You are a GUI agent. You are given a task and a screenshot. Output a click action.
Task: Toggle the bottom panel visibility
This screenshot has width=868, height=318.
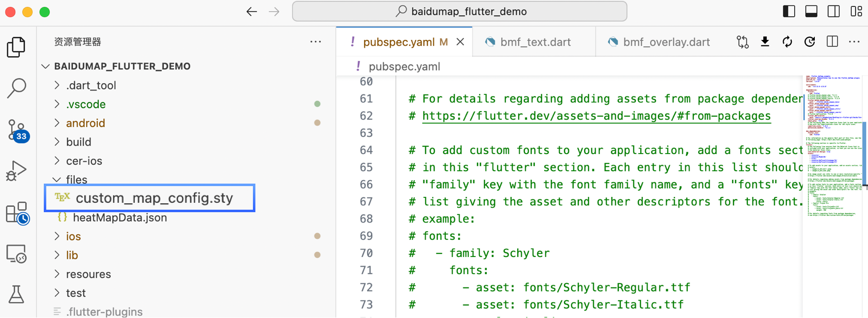[x=811, y=11]
